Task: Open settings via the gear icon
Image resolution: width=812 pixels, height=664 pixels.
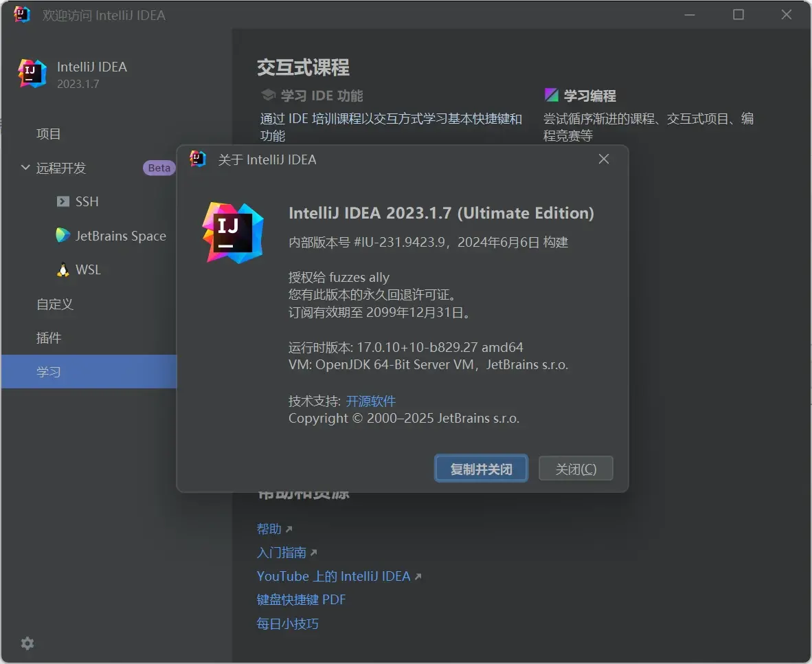Action: [27, 643]
